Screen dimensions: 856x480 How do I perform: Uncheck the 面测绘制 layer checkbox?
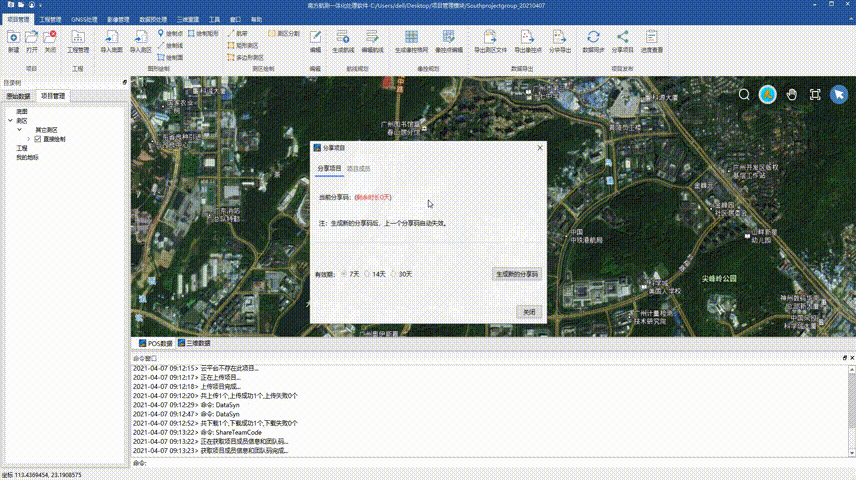(x=37, y=139)
